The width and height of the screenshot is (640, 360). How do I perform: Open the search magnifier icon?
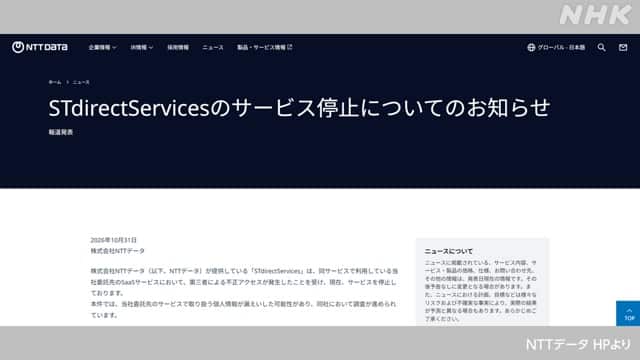[x=601, y=47]
